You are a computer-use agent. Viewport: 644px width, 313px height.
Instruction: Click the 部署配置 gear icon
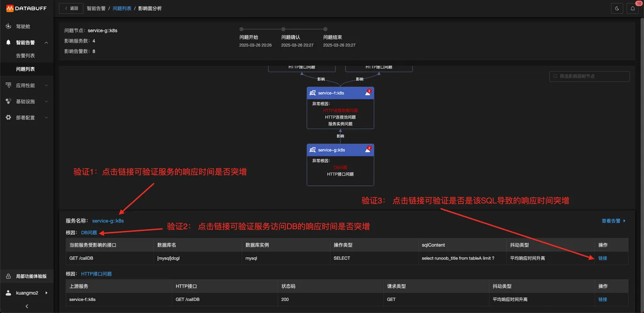click(8, 117)
